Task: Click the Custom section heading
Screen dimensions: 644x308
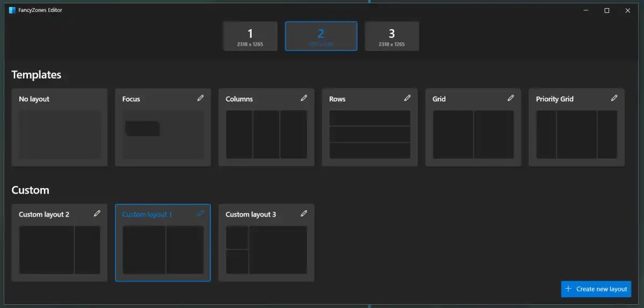Action: [30, 190]
